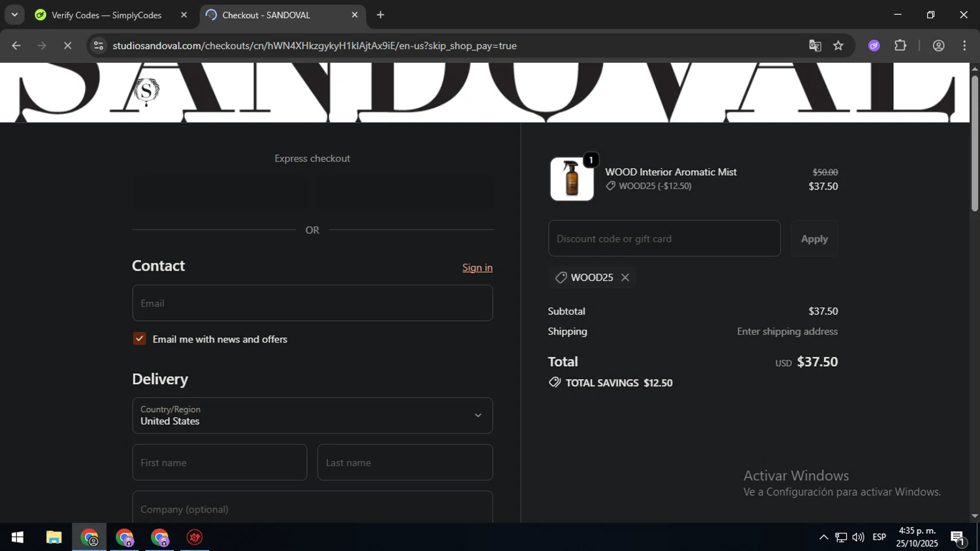Switch to Verify Codes — SimplyCodes tab
This screenshot has height=551, width=980.
pyautogui.click(x=106, y=14)
